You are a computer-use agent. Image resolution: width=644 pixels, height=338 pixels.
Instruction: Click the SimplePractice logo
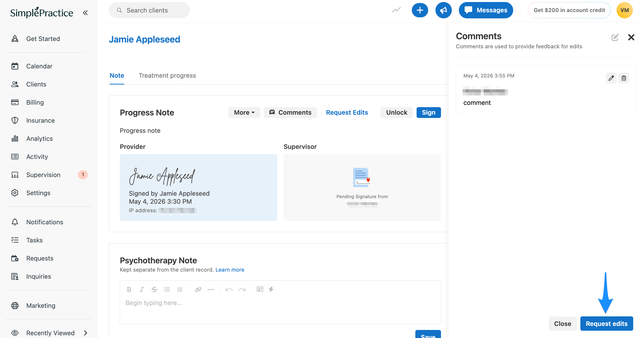tap(42, 13)
